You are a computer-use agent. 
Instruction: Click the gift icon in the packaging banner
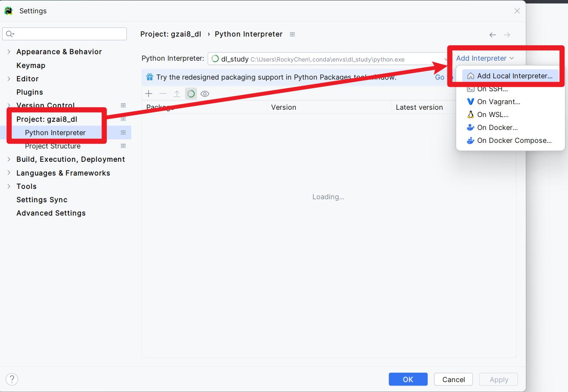point(150,77)
